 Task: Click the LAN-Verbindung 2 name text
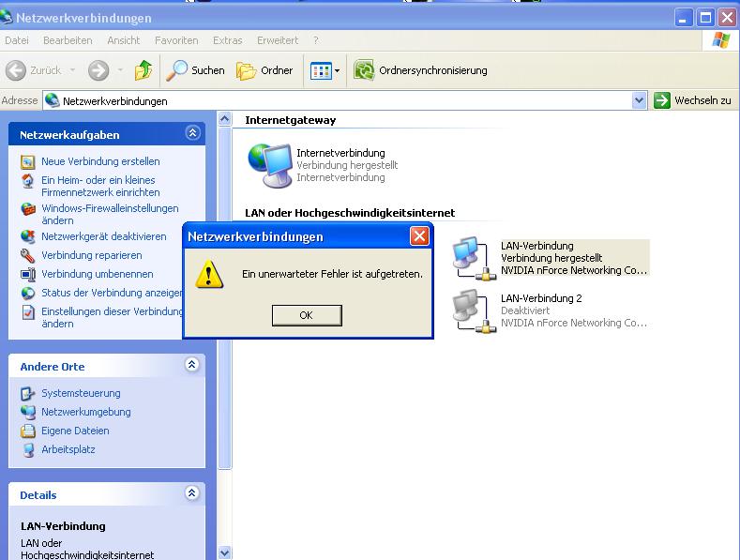tap(541, 298)
